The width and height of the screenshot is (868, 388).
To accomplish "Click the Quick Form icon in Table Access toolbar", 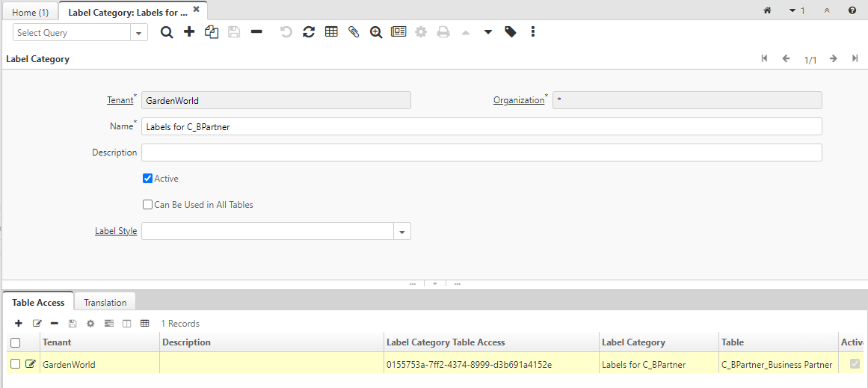I will (x=108, y=323).
